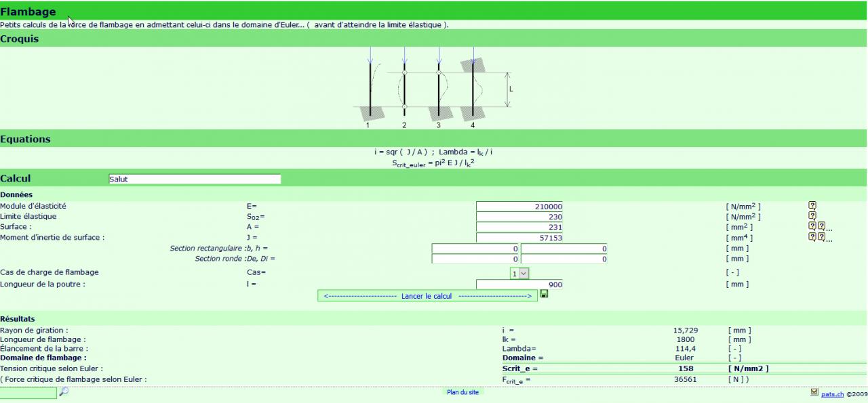
Task: Open the Cas de charge dropdown
Action: (x=519, y=273)
